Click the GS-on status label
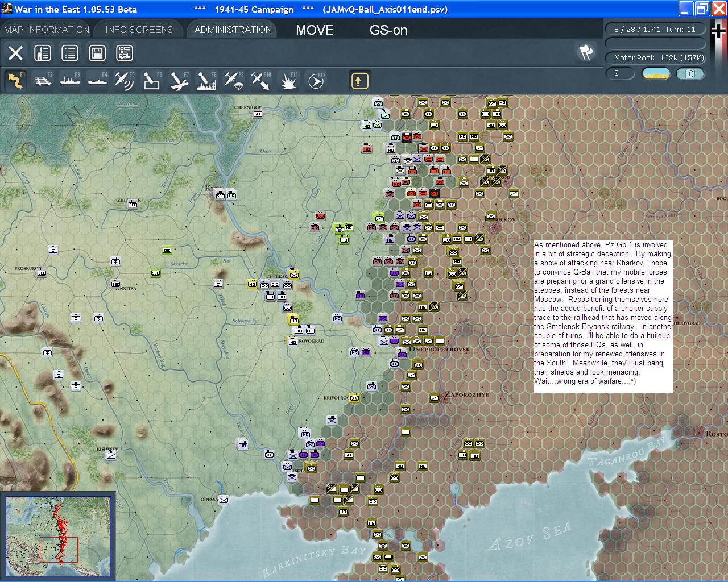The width and height of the screenshot is (728, 582). [x=388, y=30]
